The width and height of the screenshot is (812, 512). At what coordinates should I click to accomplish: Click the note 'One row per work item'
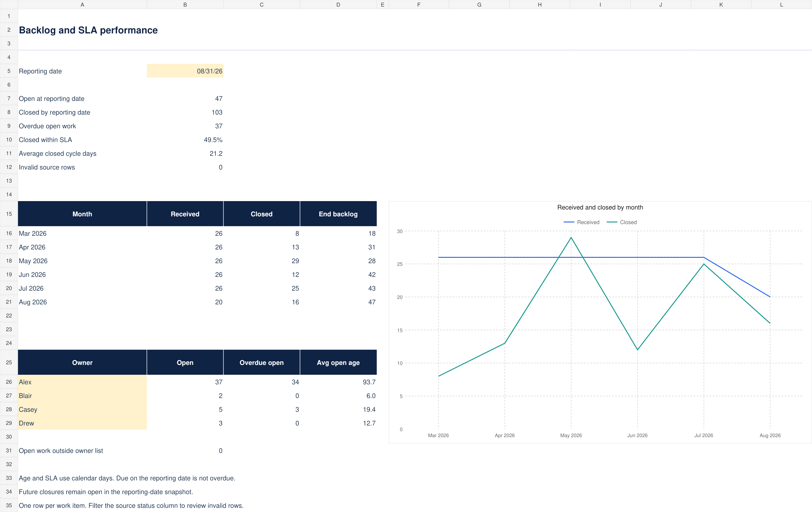point(131,506)
